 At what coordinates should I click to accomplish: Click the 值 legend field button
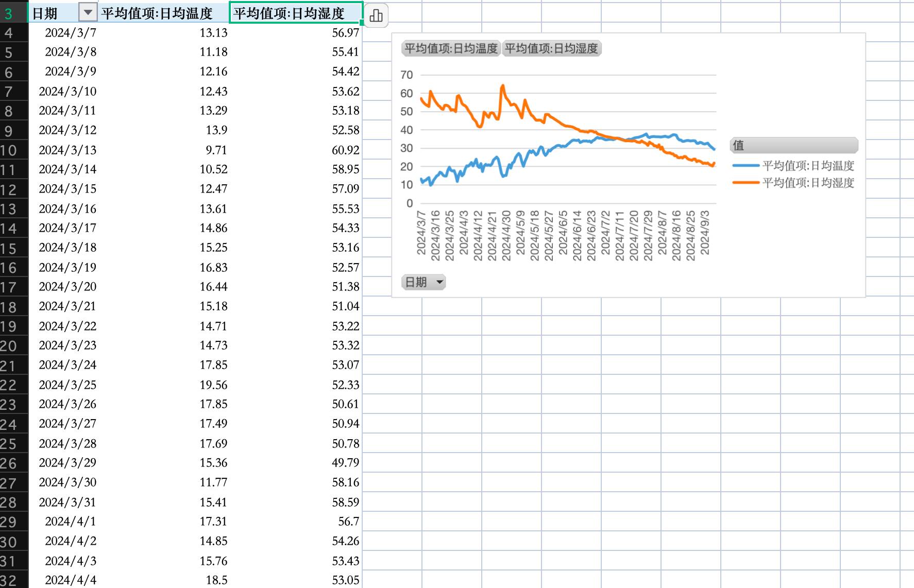tap(794, 145)
